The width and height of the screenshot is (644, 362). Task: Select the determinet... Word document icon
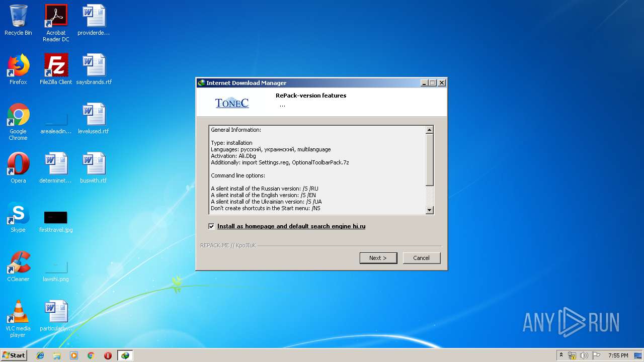[x=56, y=168]
